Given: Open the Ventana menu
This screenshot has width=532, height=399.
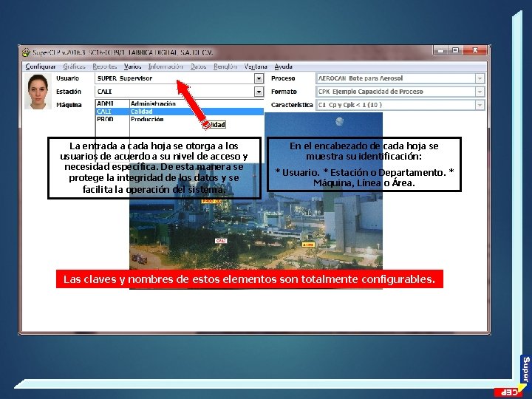Looking at the screenshot, I should tap(256, 66).
